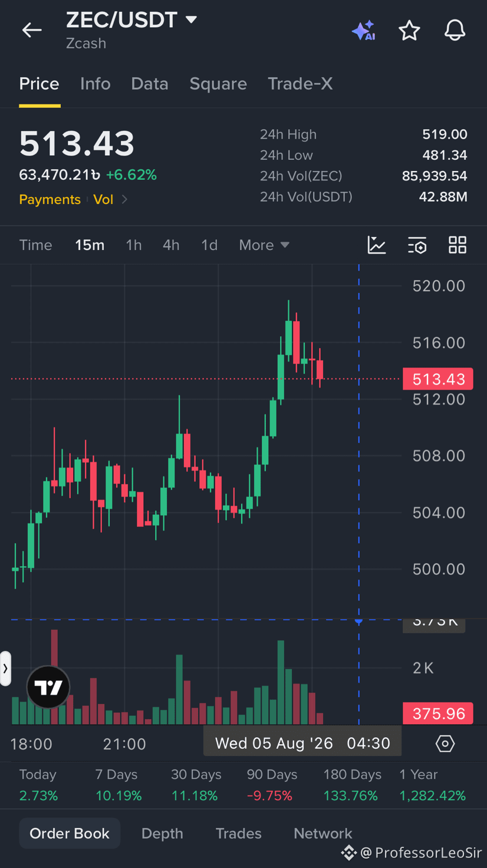Tap the 7 Days 10.19% value
Screen dimensions: 487x868
119,795
